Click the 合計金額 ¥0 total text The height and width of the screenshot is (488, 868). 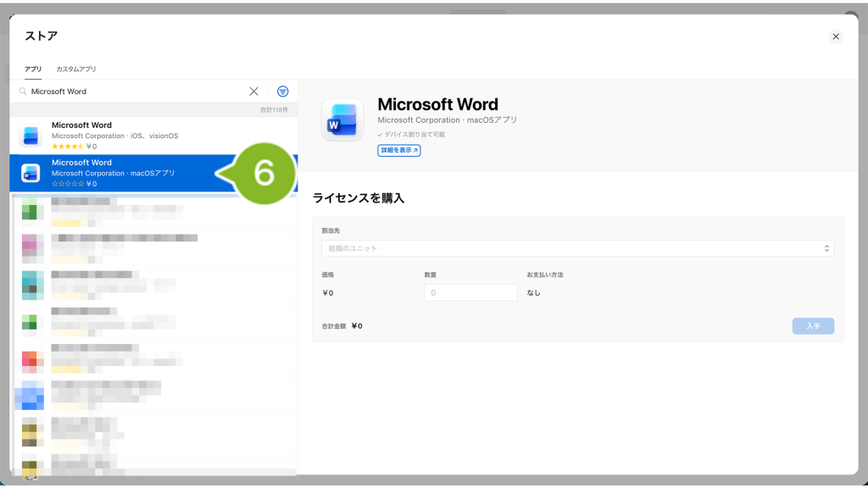(x=342, y=326)
